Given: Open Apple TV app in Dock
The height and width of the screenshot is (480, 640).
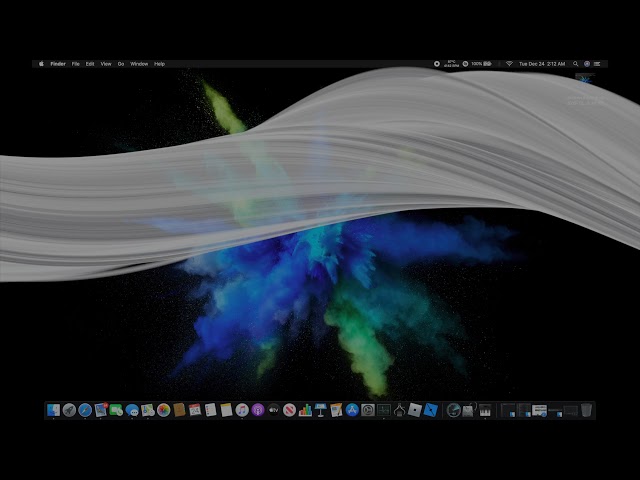Looking at the screenshot, I should tap(273, 410).
